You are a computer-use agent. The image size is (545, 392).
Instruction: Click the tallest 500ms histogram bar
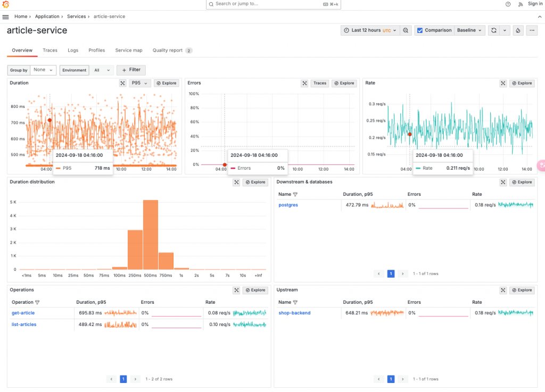[x=151, y=235]
